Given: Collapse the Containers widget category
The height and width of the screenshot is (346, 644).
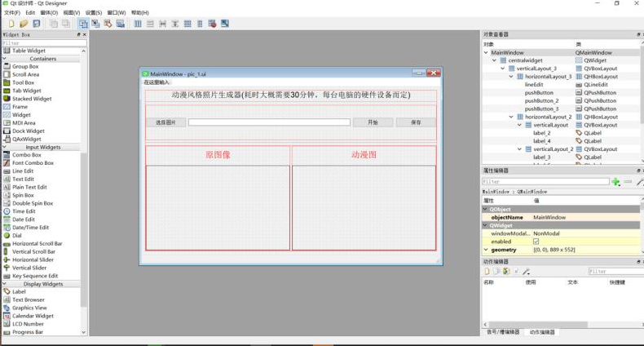Looking at the screenshot, I should coord(5,59).
